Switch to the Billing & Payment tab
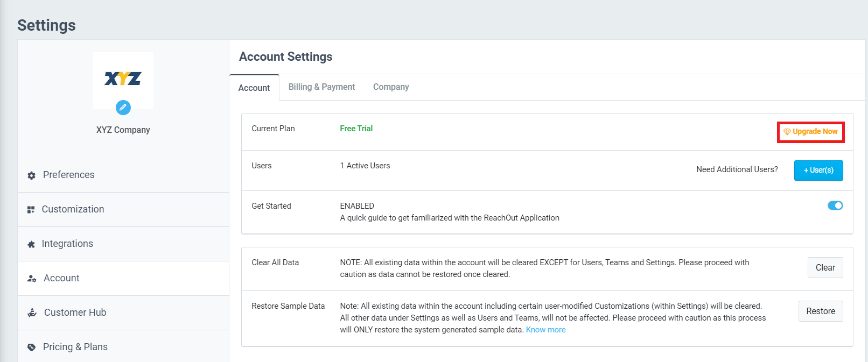This screenshot has height=362, width=868. coord(321,87)
